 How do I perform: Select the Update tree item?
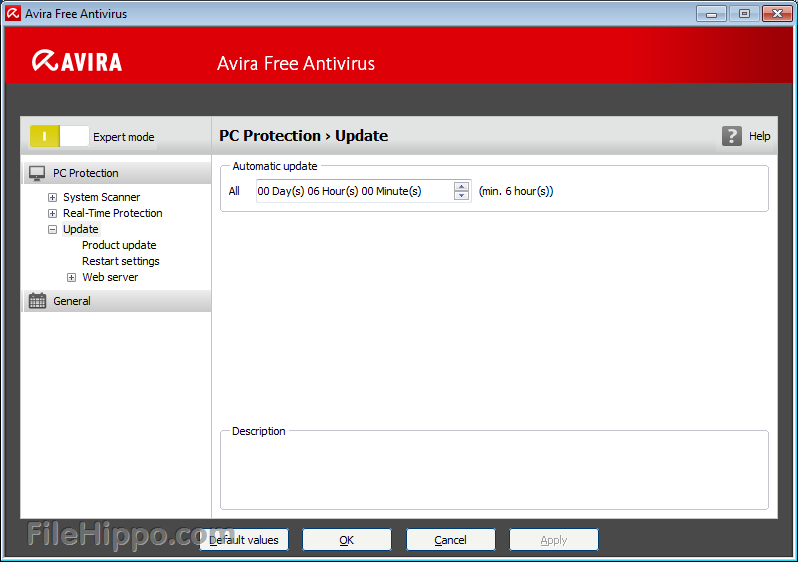(80, 229)
